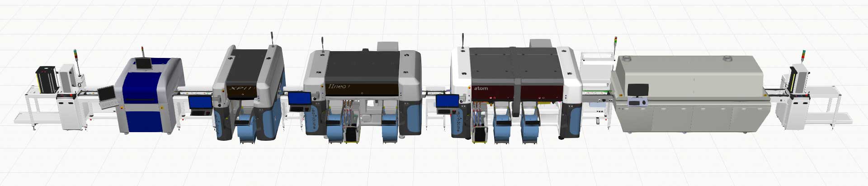Click blue operator screen before atom machine
868x186 pixels.
click(447, 101)
